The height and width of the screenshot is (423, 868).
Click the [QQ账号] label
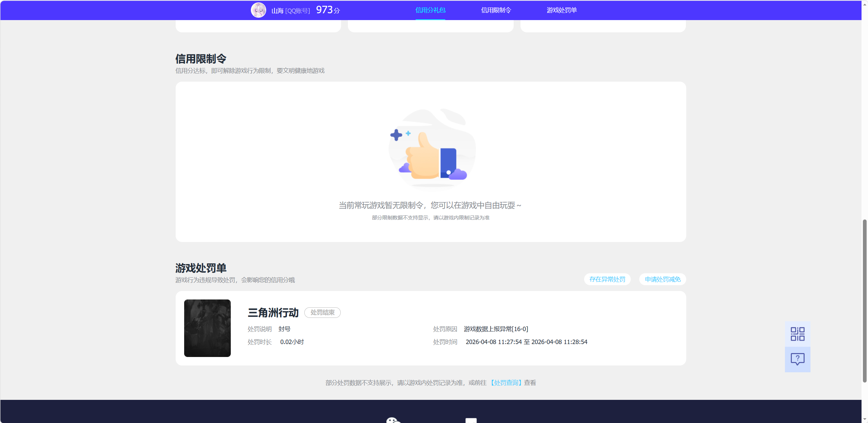298,11
